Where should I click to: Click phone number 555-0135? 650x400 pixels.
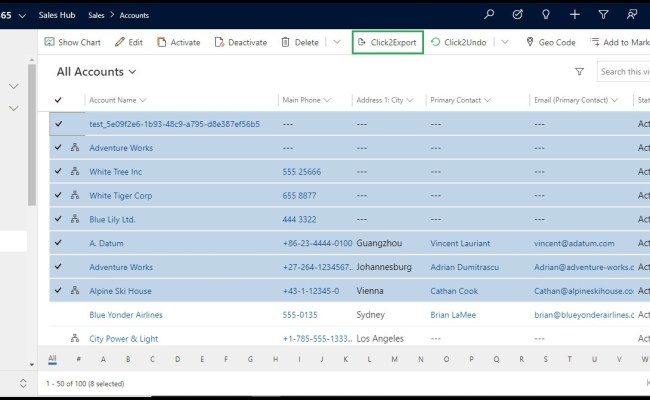300,315
